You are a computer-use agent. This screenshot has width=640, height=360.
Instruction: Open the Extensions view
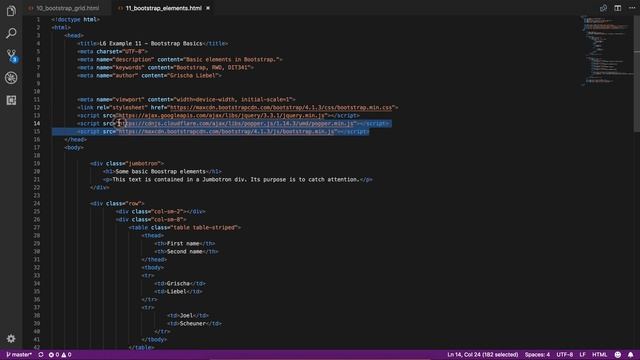point(11,100)
